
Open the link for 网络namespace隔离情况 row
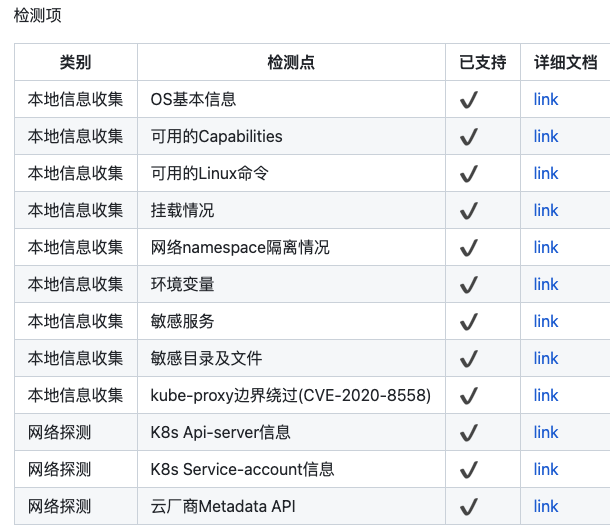pyautogui.click(x=545, y=247)
